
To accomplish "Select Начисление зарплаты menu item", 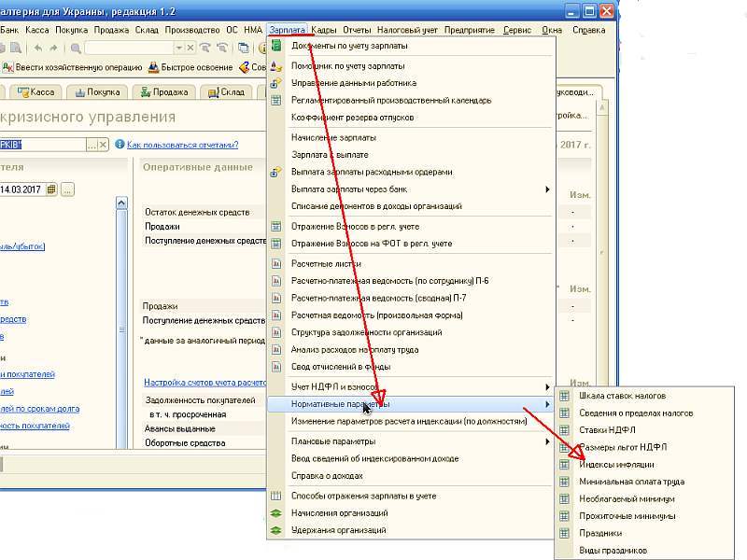I will 333,137.
